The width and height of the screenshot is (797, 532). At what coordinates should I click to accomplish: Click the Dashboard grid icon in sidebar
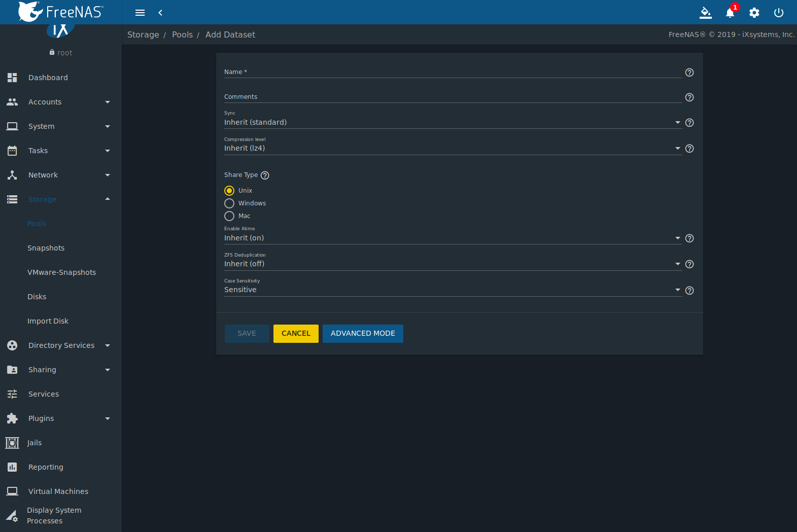pyautogui.click(x=12, y=78)
